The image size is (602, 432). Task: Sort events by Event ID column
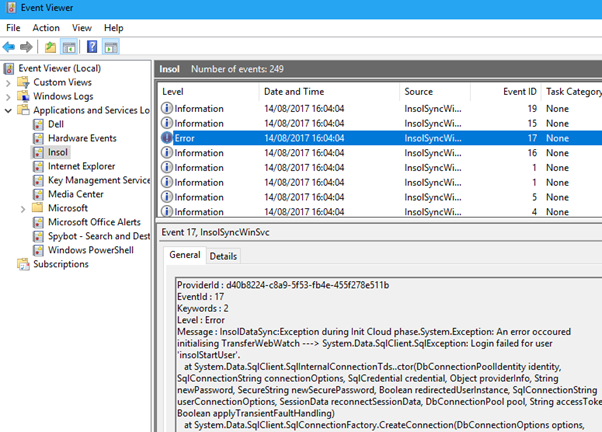click(522, 91)
